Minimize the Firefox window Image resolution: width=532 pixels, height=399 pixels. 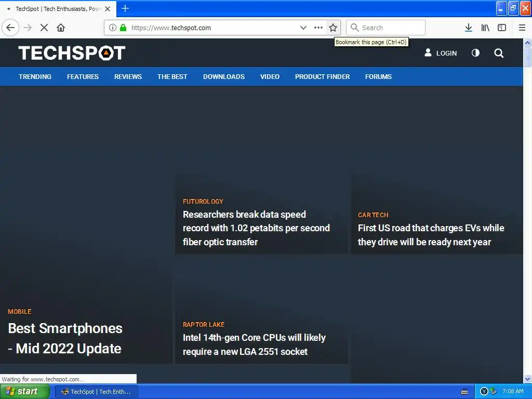coord(501,8)
